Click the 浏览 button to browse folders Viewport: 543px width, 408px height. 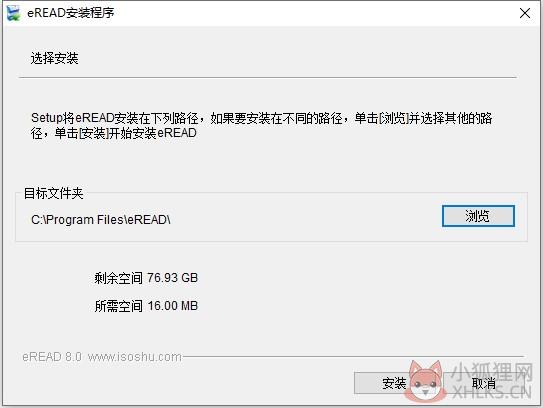478,216
